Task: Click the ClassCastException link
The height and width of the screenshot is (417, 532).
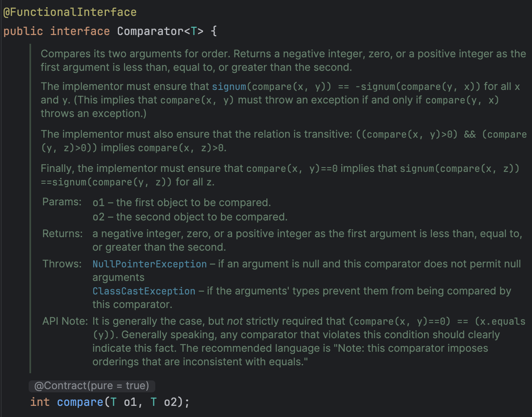Action: coord(143,291)
